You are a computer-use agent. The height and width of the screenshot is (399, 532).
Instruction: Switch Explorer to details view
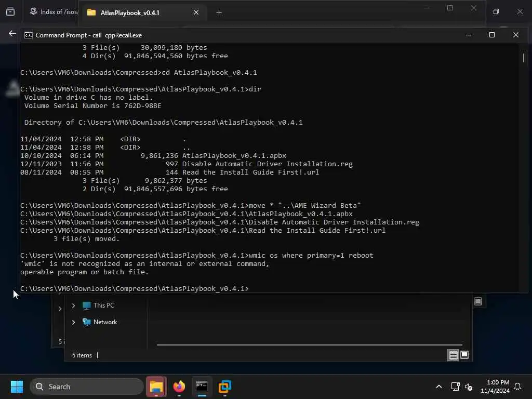tap(453, 355)
